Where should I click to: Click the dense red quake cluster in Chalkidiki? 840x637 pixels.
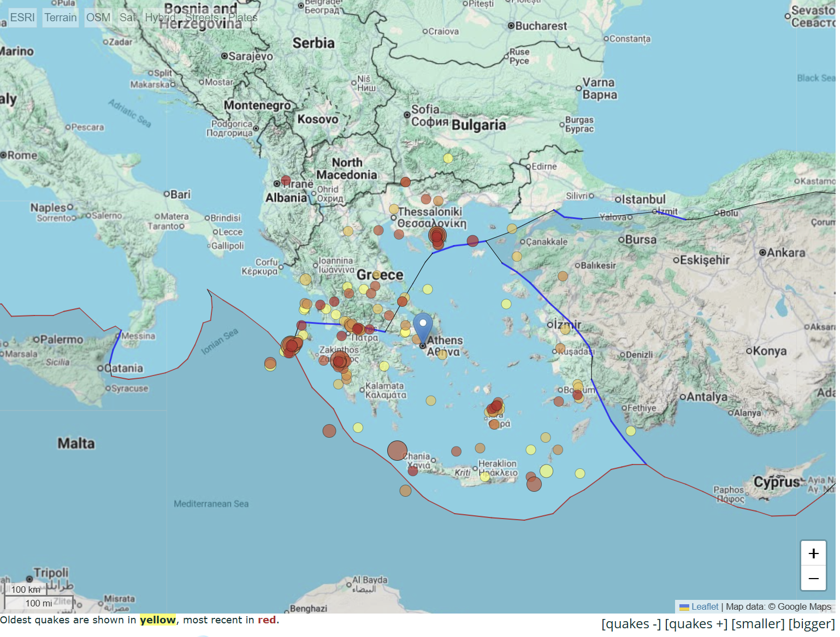(437, 236)
